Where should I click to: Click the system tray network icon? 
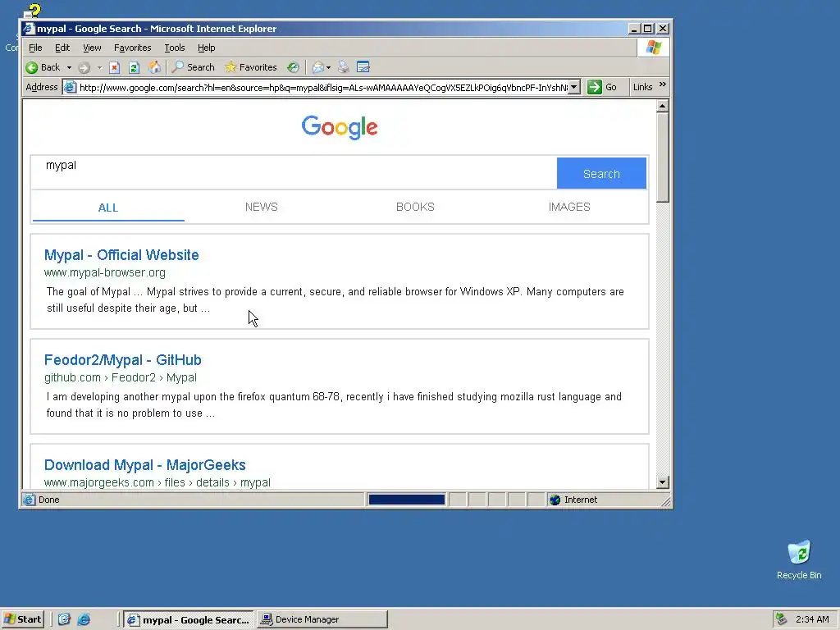click(782, 619)
